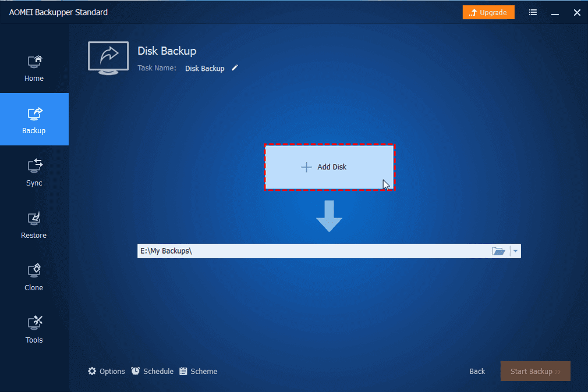Viewport: 588px width, 392px height.
Task: Open the backup Scheme settings
Action: point(199,371)
